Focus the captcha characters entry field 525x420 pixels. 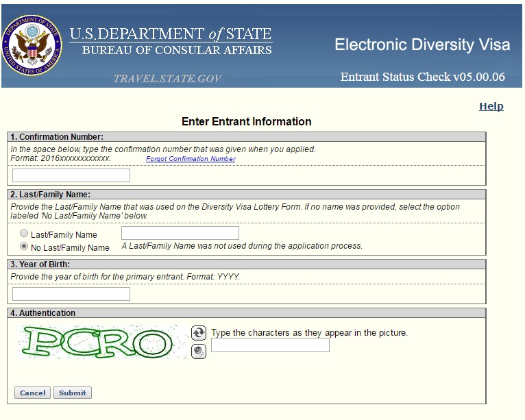click(x=270, y=345)
